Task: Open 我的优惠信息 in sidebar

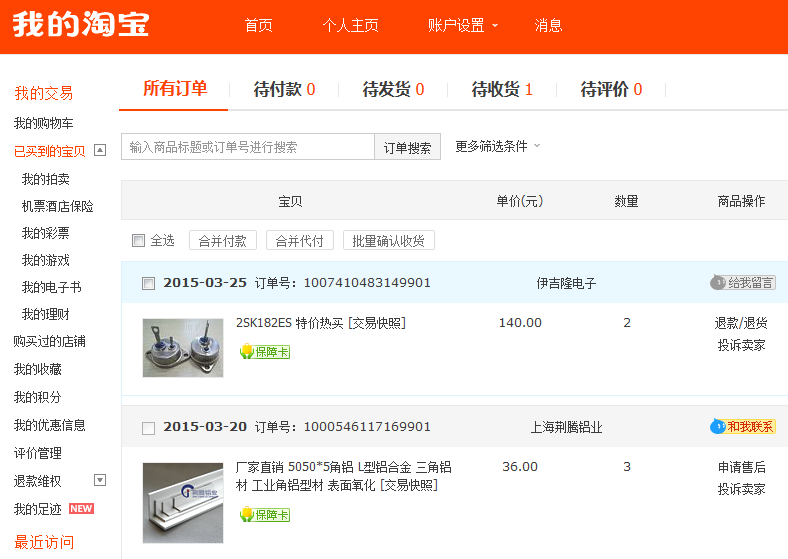Action: coord(49,425)
